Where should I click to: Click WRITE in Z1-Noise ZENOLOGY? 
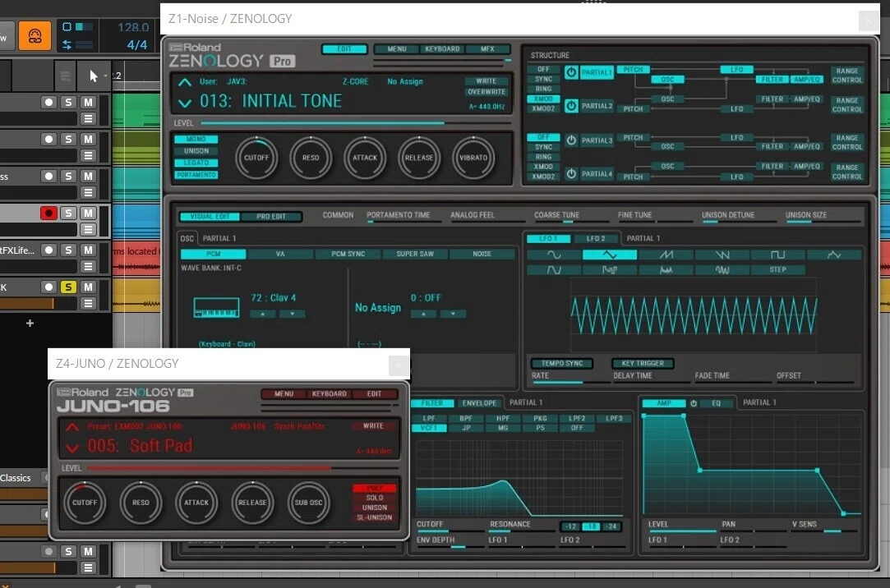[x=487, y=81]
